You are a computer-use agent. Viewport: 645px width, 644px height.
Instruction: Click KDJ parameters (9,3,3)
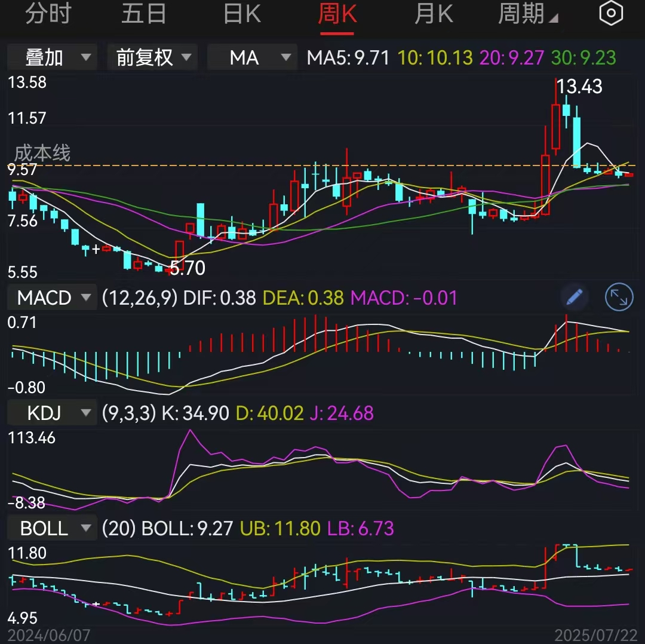(x=129, y=413)
